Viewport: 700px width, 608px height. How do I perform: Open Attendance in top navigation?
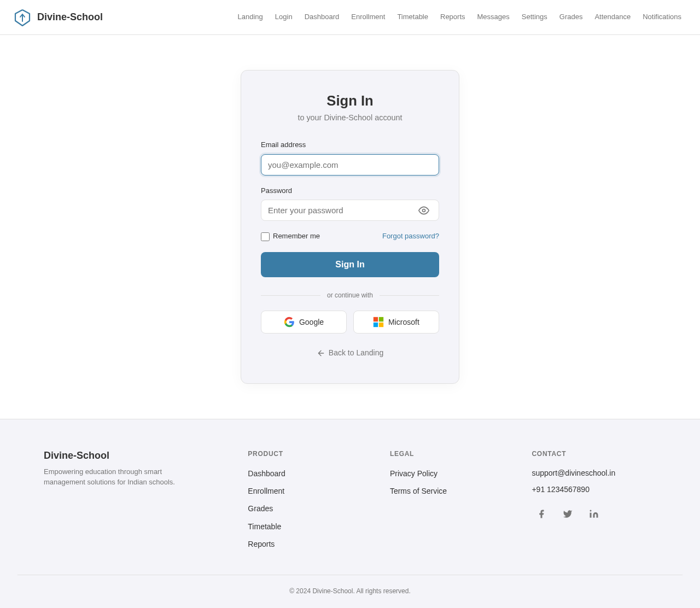click(612, 17)
